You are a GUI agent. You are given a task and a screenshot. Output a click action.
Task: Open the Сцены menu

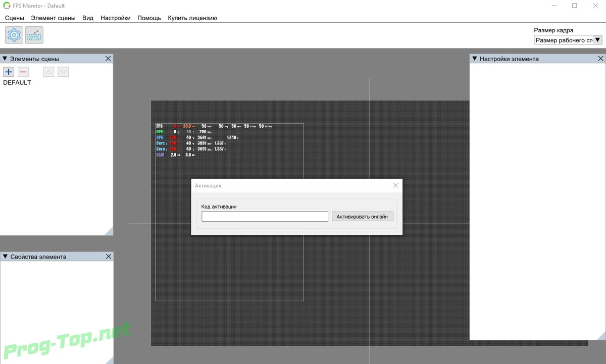[x=15, y=18]
